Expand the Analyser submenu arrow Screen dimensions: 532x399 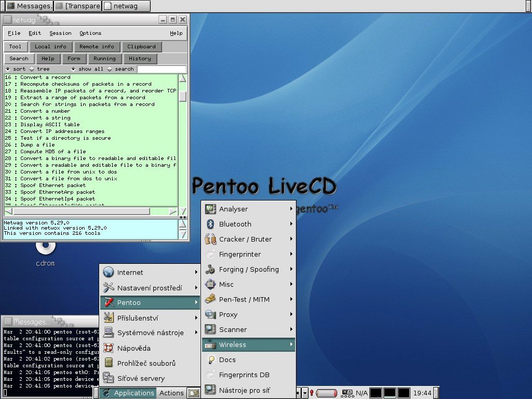pyautogui.click(x=291, y=209)
